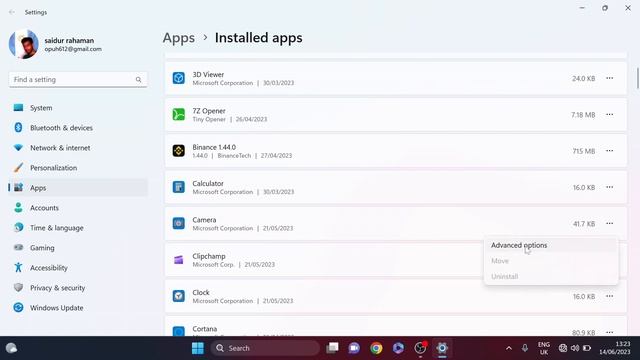Click the battery tray icon
The image size is (640, 360).
point(587,348)
